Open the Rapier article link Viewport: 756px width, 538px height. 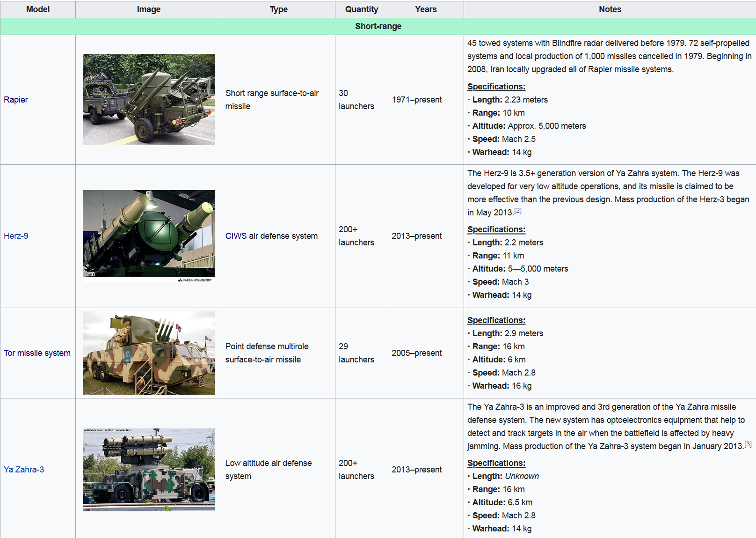click(16, 100)
